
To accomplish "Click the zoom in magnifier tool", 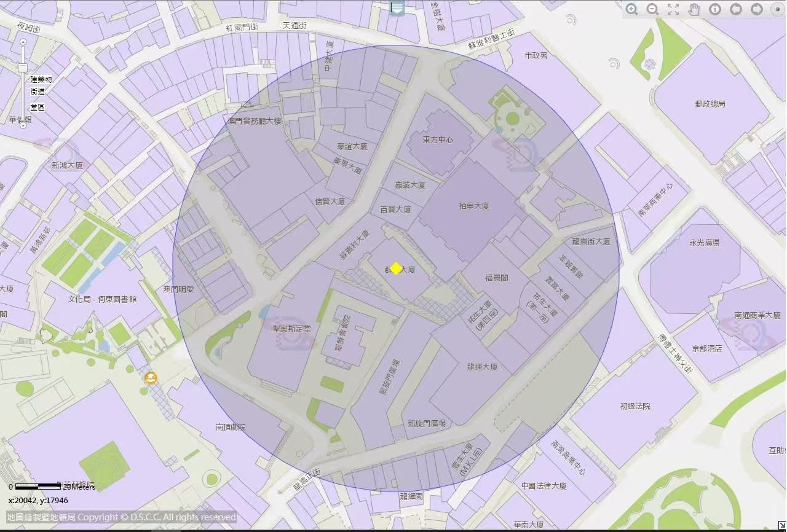I will pos(631,9).
